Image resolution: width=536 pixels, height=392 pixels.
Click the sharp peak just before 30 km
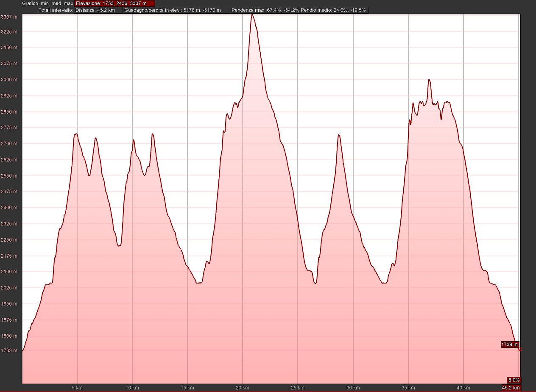point(339,135)
